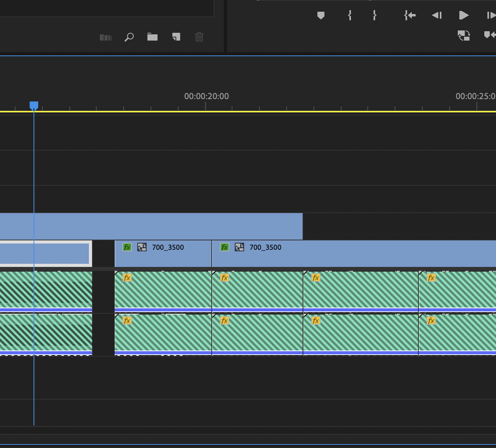Click the Find magnifier icon in Project panel
This screenshot has width=496, height=448.
pos(129,37)
